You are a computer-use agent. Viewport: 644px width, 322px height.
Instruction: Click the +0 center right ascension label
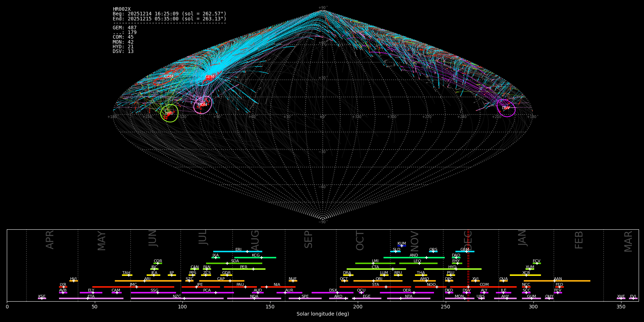tap(322, 117)
